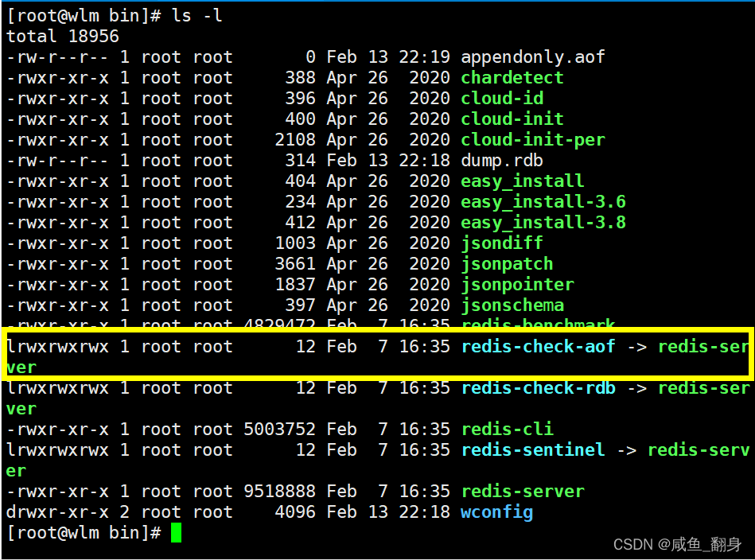The height and width of the screenshot is (560, 755).
Task: Click the redis-sentinel symlink name
Action: [x=532, y=450]
